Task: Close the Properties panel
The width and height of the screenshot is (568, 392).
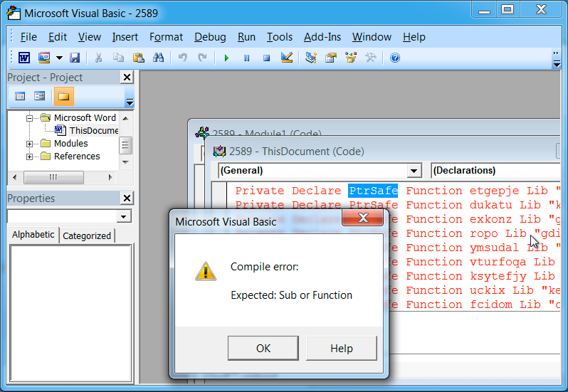Action: 127,198
